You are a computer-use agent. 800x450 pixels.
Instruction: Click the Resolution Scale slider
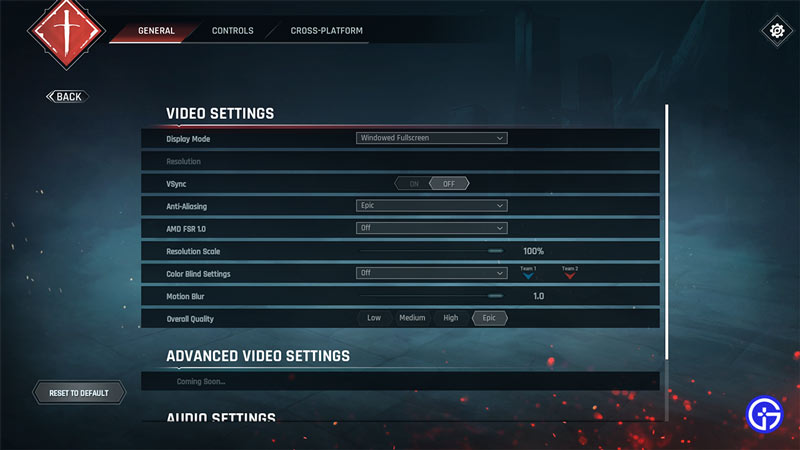click(x=431, y=251)
